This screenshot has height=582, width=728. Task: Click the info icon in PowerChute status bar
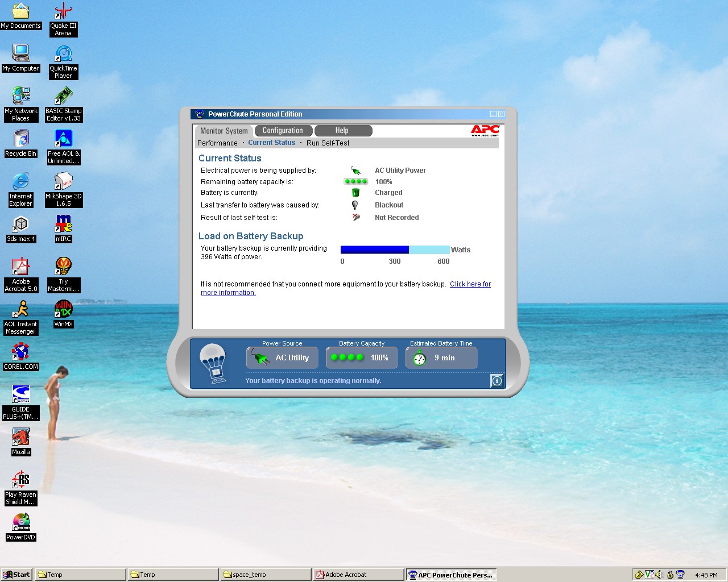497,381
